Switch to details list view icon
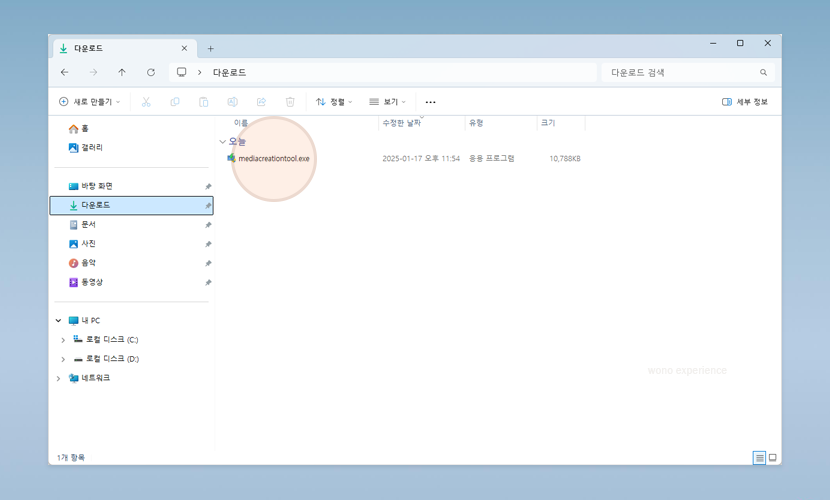830x500 pixels. (759, 458)
